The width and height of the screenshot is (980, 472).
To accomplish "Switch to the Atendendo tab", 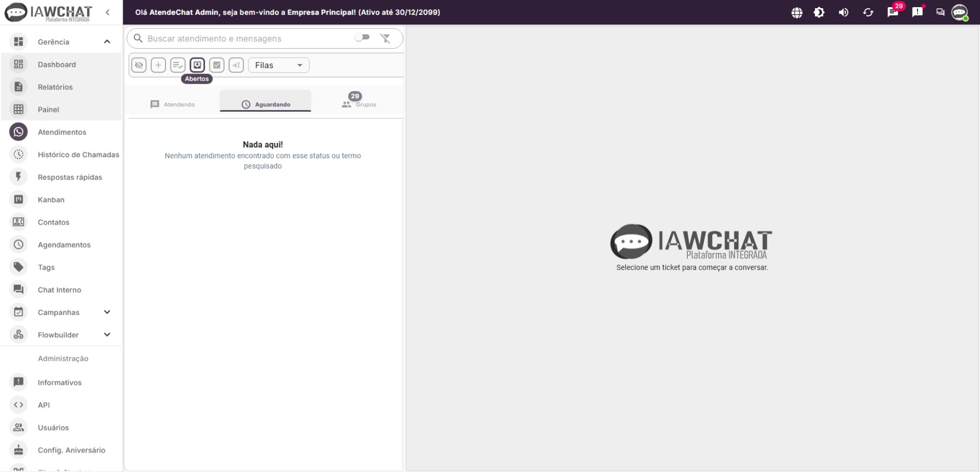I will pyautogui.click(x=173, y=104).
